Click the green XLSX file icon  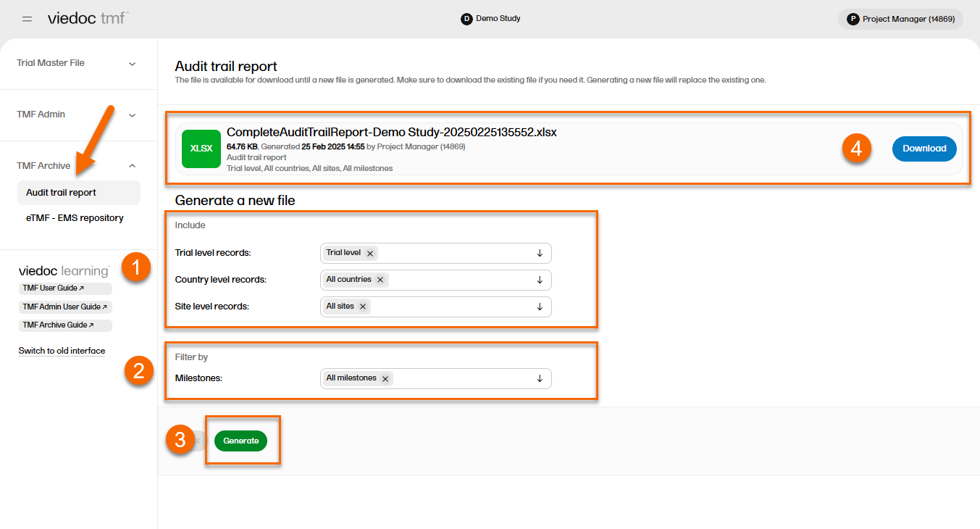pos(201,149)
